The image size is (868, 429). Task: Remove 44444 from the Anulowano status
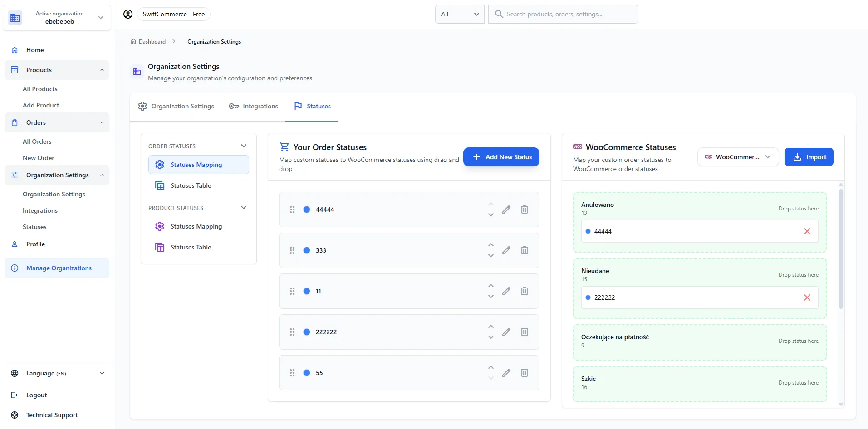(807, 231)
